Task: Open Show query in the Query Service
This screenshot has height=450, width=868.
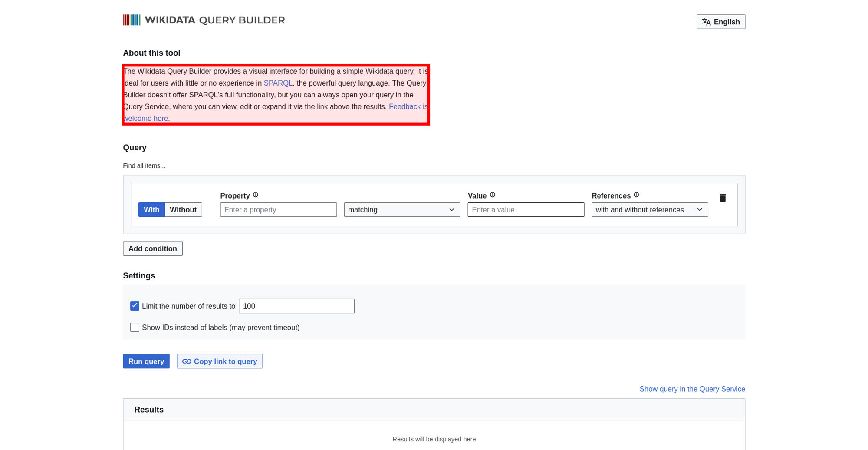Action: pyautogui.click(x=692, y=389)
